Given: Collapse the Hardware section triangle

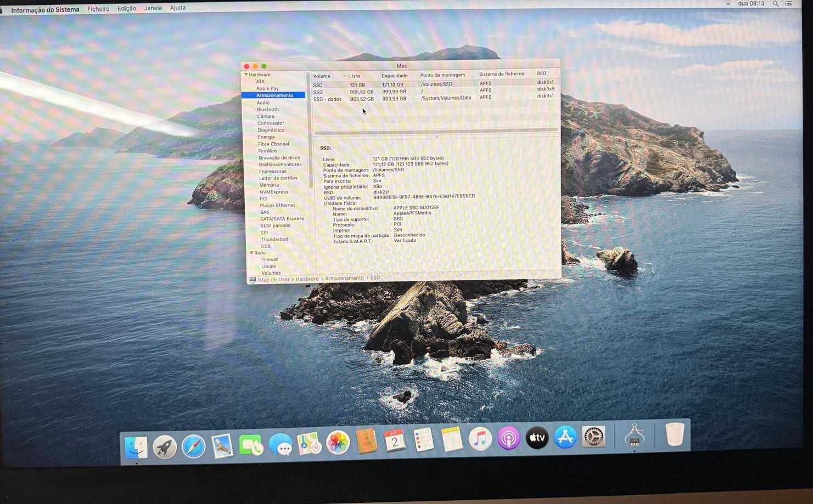Looking at the screenshot, I should tap(246, 75).
